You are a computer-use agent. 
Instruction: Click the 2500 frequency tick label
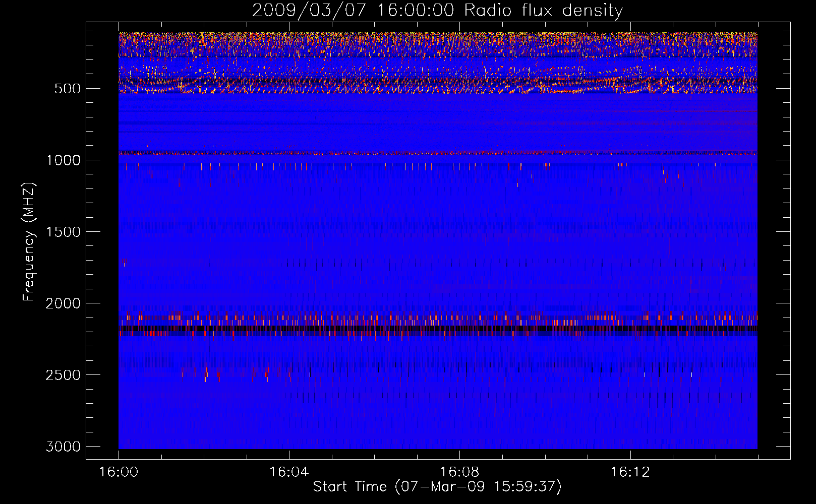tap(63, 375)
